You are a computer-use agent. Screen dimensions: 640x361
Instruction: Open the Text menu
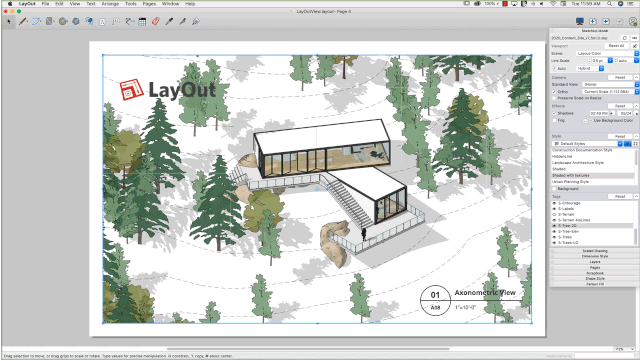91,4
